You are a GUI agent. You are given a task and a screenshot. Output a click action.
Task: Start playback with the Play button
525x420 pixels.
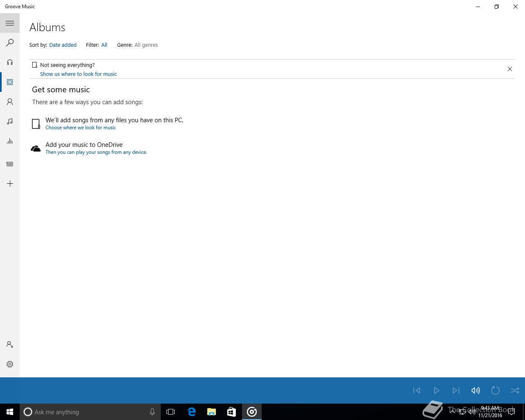pyautogui.click(x=436, y=390)
